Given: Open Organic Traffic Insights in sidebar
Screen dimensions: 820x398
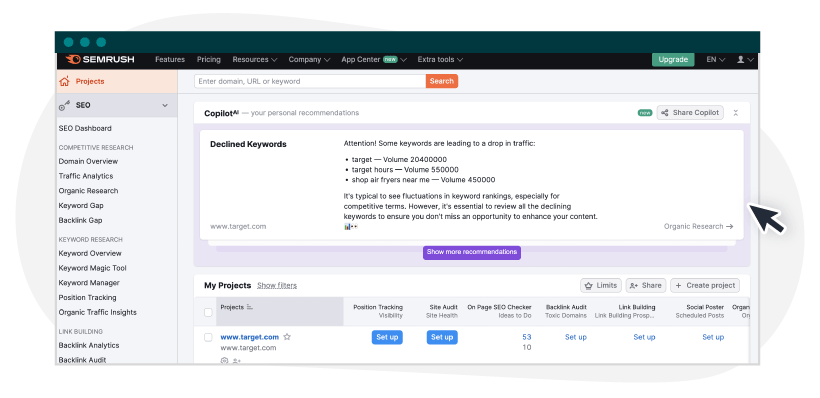Looking at the screenshot, I should [x=97, y=312].
